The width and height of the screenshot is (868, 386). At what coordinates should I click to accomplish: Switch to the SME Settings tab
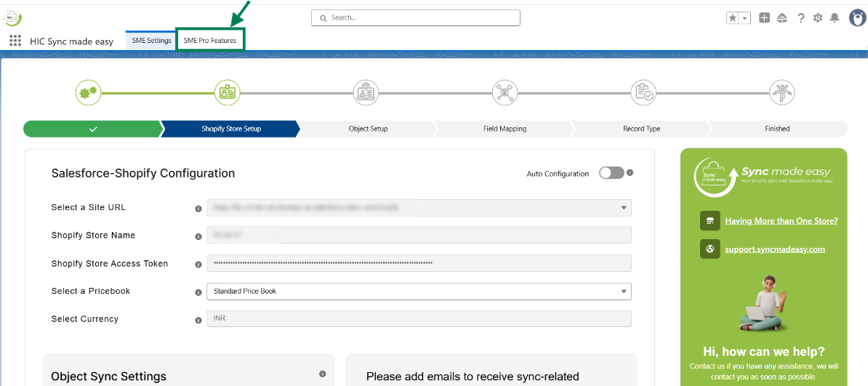(151, 41)
